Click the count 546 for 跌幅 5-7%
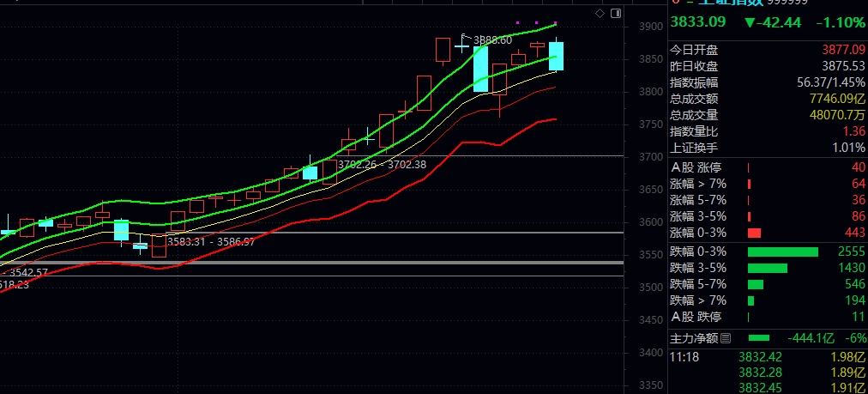The width and height of the screenshot is (868, 394). 855,284
